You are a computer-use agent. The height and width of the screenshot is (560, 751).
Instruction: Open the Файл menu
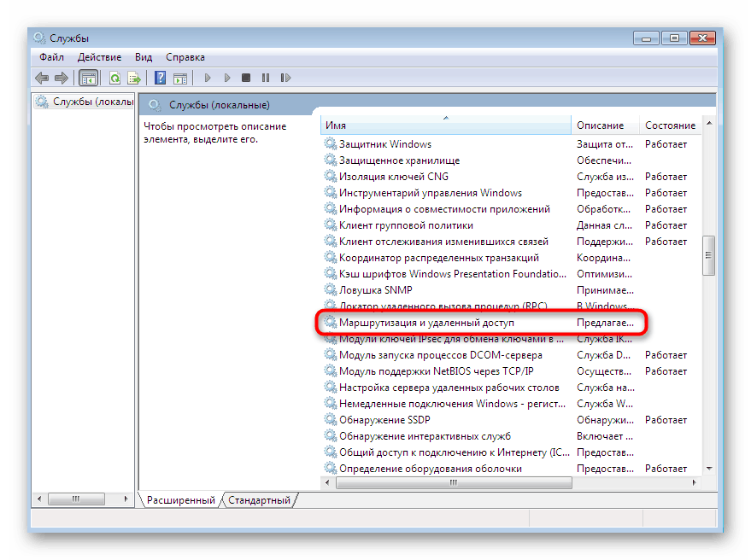pyautogui.click(x=52, y=57)
